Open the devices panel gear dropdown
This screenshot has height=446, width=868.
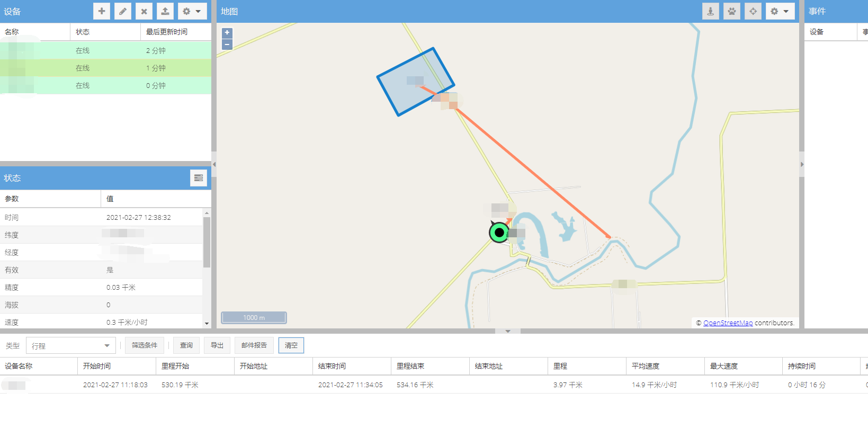[192, 11]
